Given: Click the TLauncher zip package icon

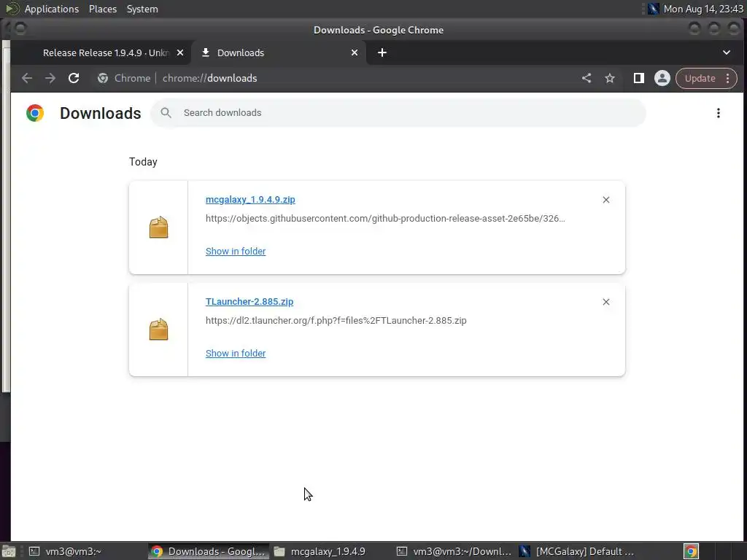Looking at the screenshot, I should tap(158, 329).
